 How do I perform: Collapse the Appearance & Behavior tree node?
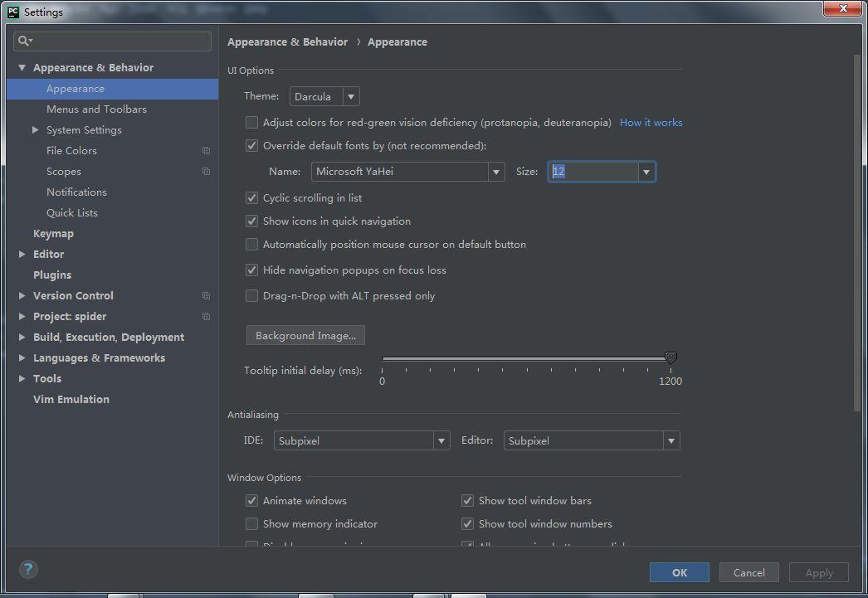[x=22, y=67]
